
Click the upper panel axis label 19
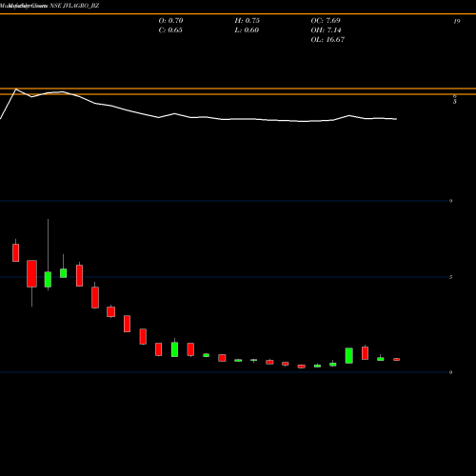457,21
